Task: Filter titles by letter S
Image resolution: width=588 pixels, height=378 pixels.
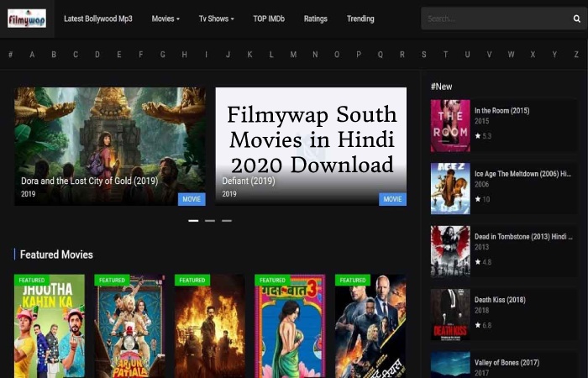Action: pos(423,55)
